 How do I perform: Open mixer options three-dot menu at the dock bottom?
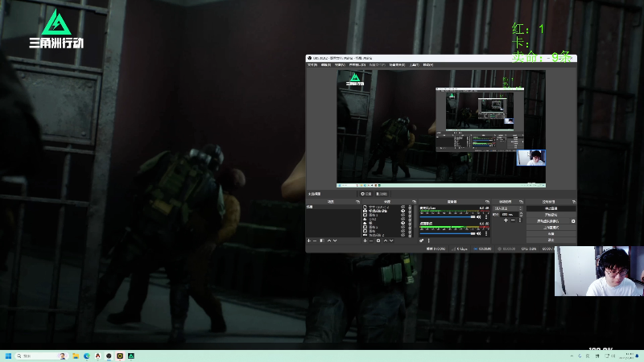pos(429,241)
